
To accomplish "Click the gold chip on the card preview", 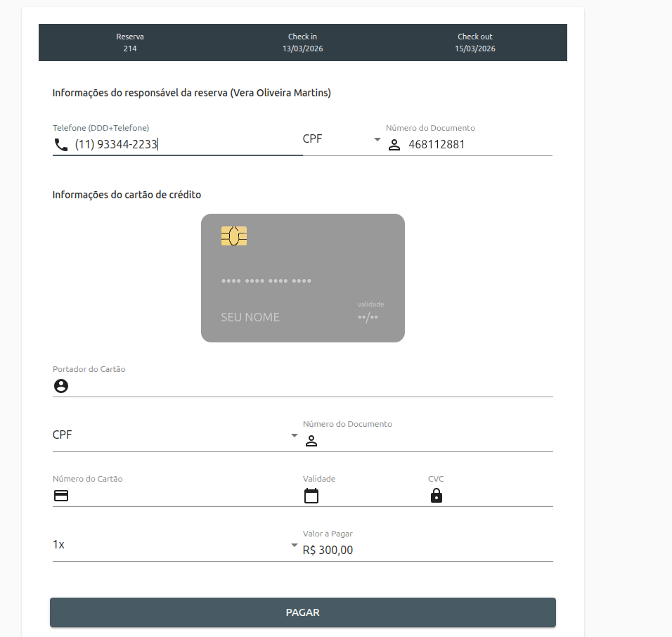I will (233, 236).
